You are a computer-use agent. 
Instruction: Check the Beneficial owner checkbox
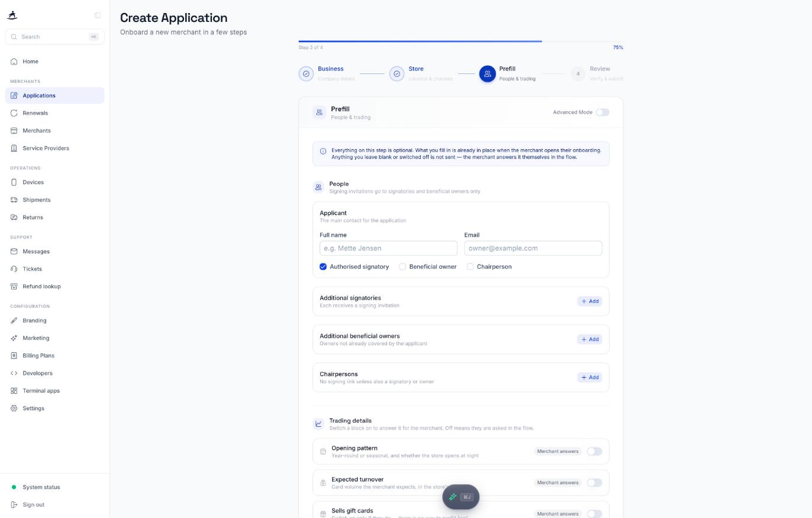(x=402, y=267)
